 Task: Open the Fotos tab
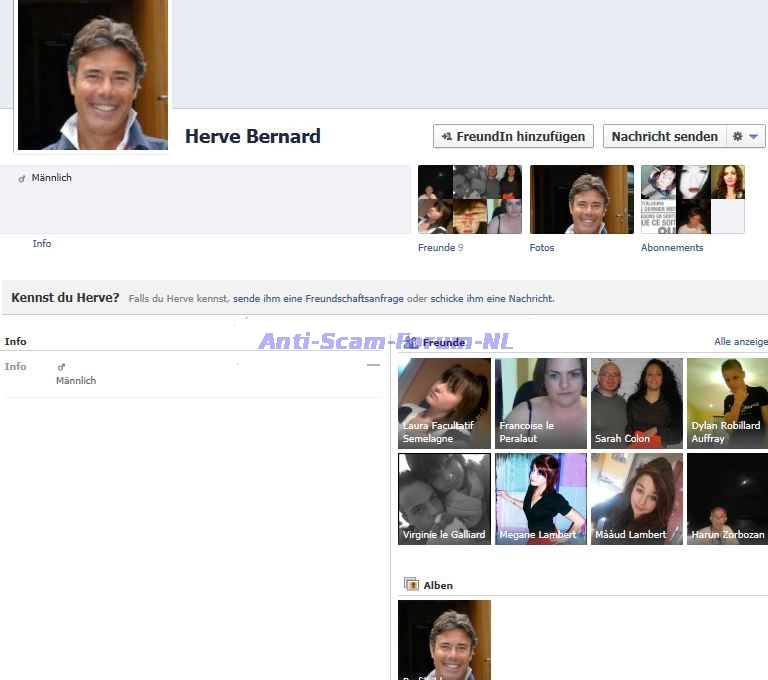pos(542,248)
